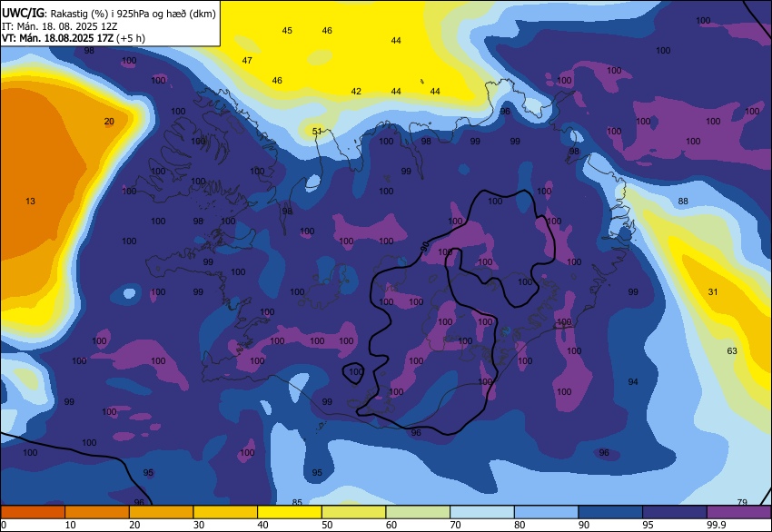Click the 95–99.9 dark navy legend swatch

[x=675, y=512]
